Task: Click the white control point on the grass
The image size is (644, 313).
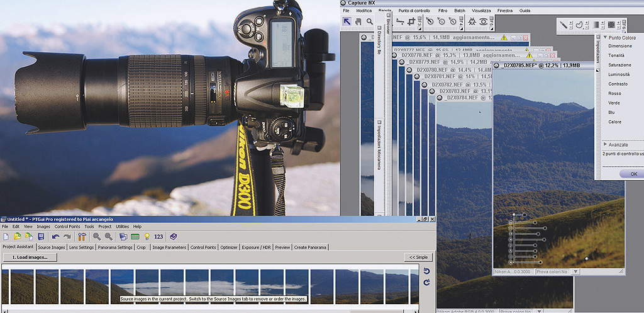Action: pos(586,259)
